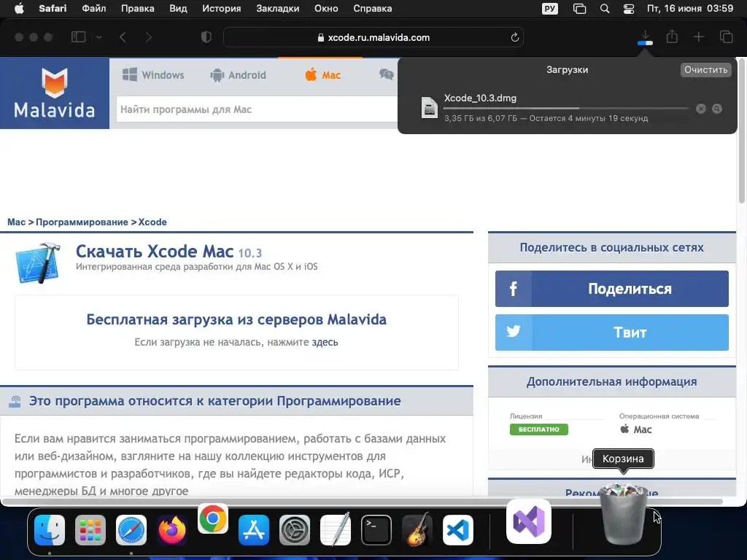Open the Файл menu
This screenshot has width=747, height=560.
pos(94,9)
